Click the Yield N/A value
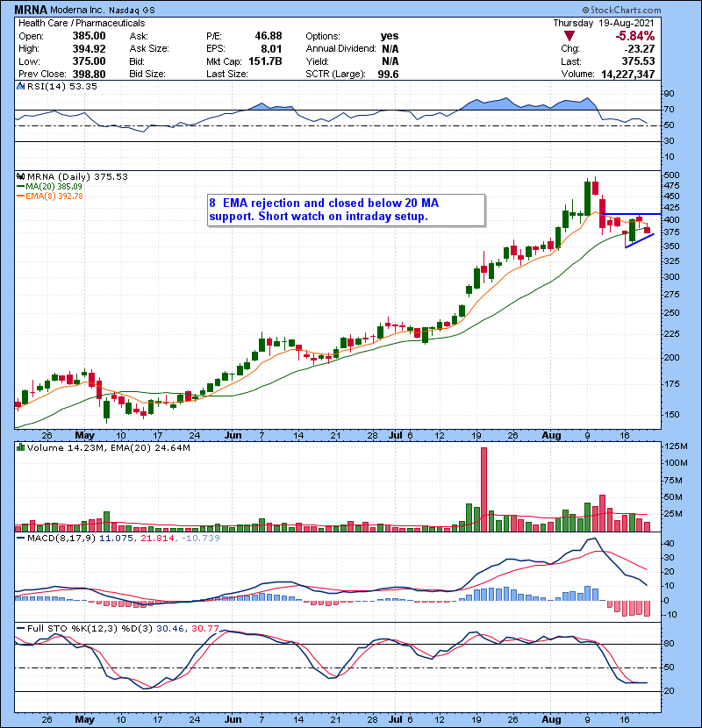The height and width of the screenshot is (728, 702). point(390,61)
